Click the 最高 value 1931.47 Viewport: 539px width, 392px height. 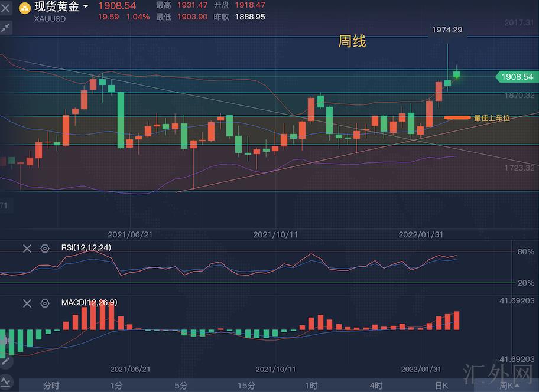click(192, 5)
